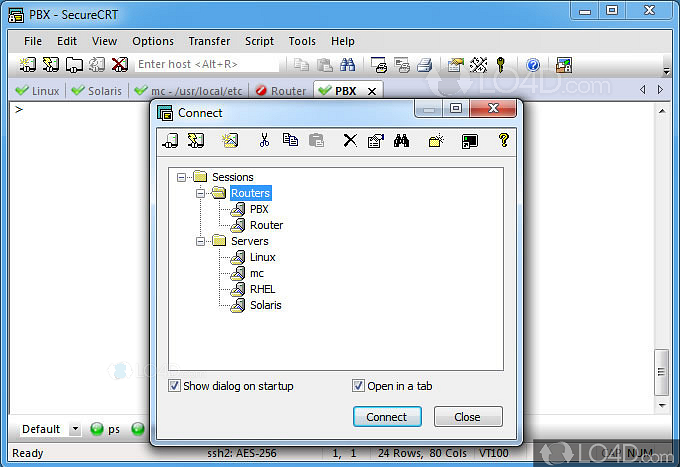The image size is (680, 467).
Task: Click the blue Help icon in main toolbar
Action: point(533,65)
